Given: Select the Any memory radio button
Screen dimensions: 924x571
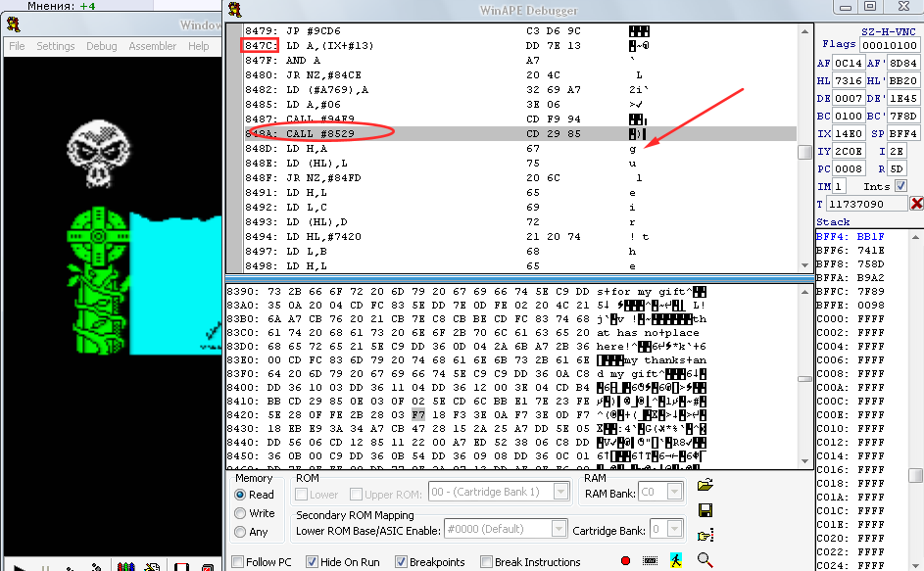Looking at the screenshot, I should tap(240, 532).
